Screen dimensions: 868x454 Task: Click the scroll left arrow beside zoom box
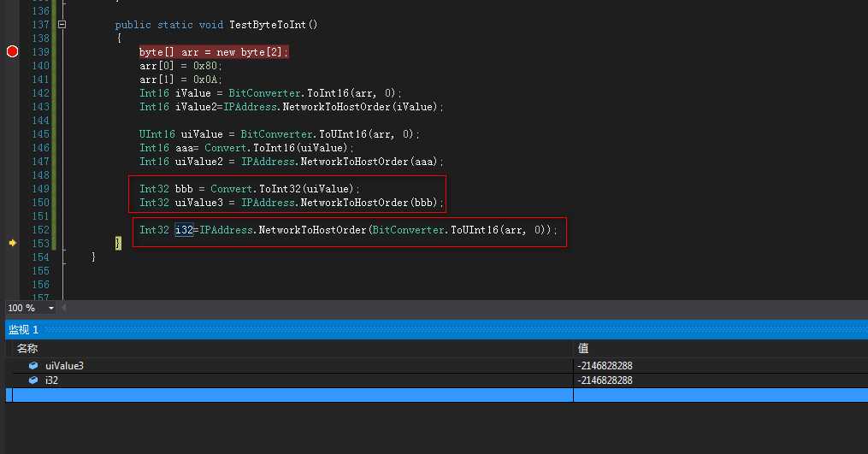coord(64,308)
